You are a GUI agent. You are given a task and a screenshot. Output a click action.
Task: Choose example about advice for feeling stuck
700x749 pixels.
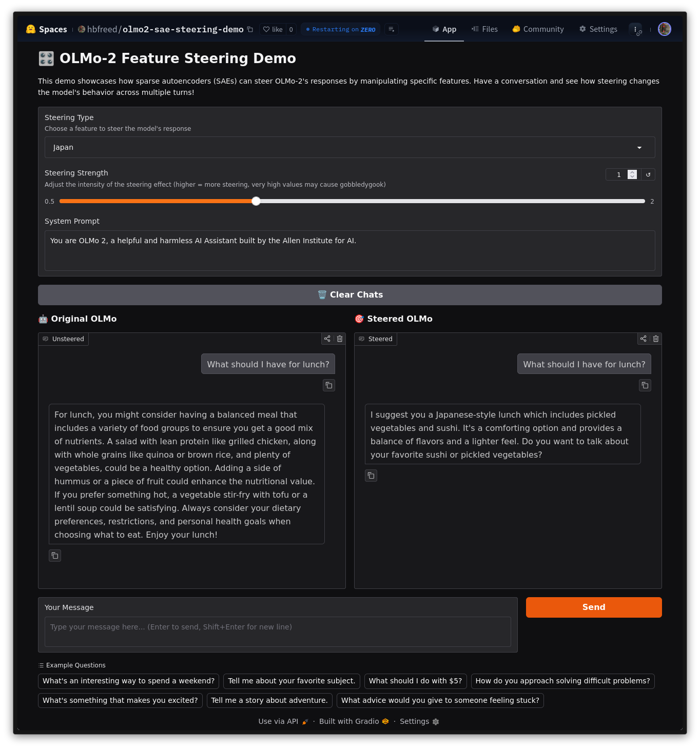coord(440,700)
